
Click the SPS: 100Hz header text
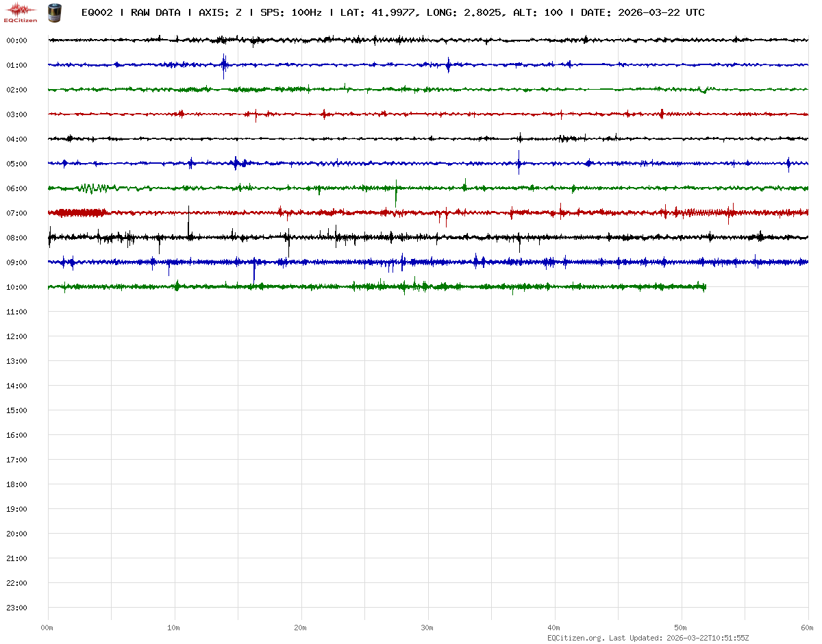(x=290, y=13)
